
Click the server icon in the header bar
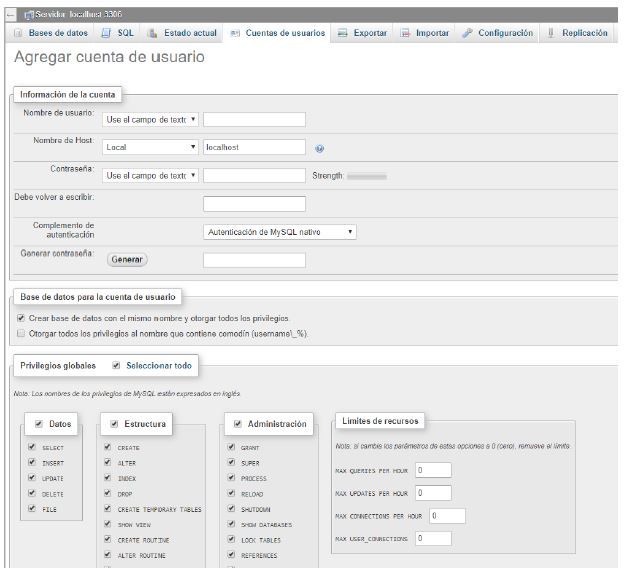29,15
